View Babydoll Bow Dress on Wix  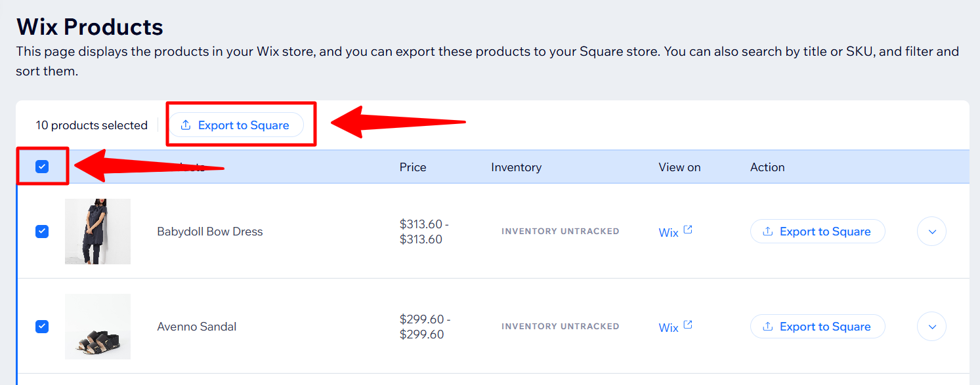pos(668,233)
